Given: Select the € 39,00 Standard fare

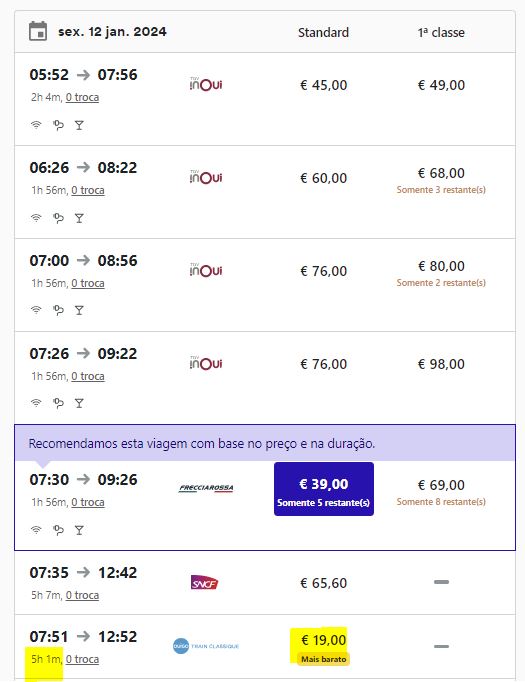Looking at the screenshot, I should coord(324,489).
